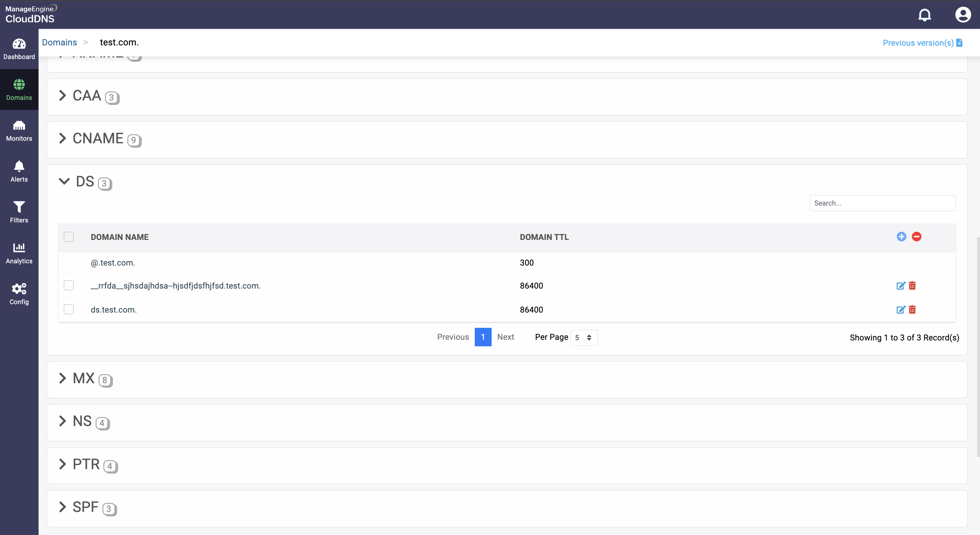This screenshot has height=535, width=980.
Task: Check the select-all checkbox in DS header
Action: (69, 237)
